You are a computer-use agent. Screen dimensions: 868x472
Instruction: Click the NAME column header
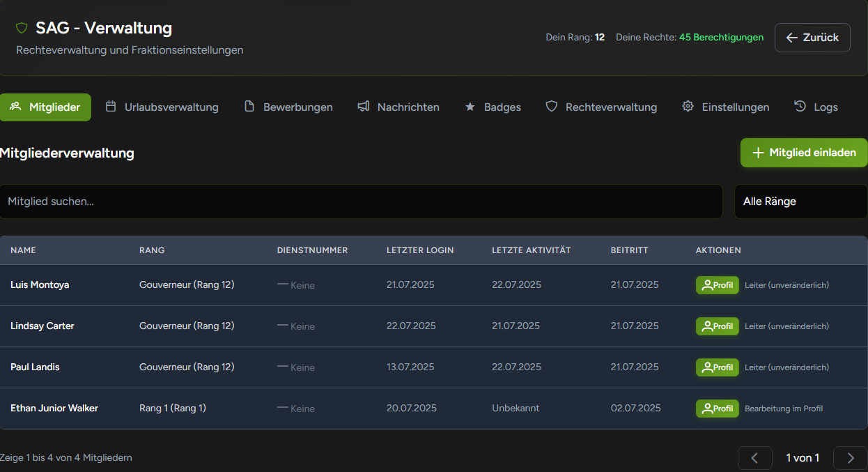point(23,250)
